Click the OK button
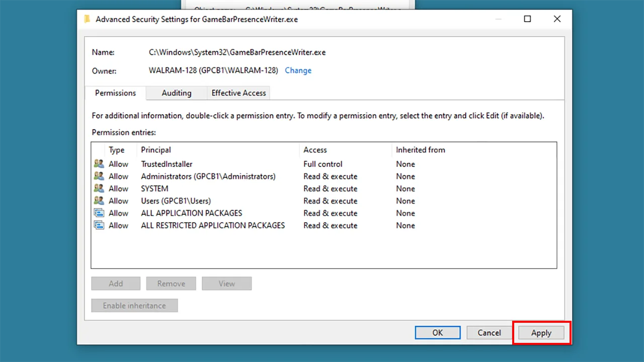This screenshot has height=362, width=644. coord(438,333)
